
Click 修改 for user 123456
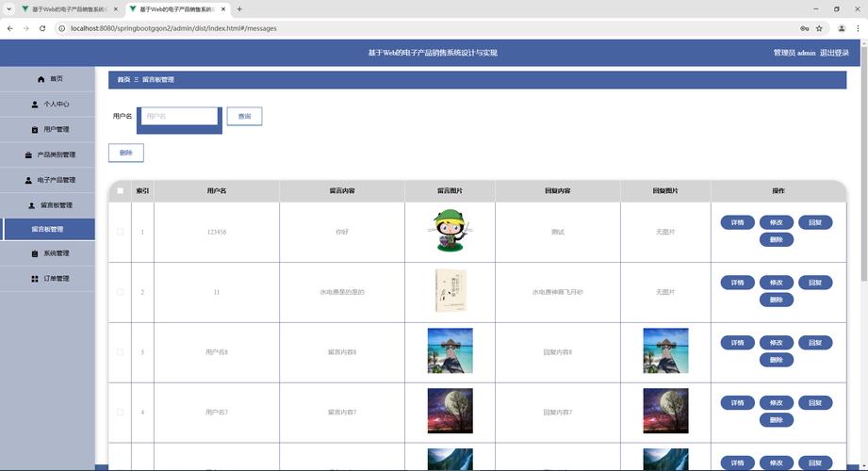(776, 222)
